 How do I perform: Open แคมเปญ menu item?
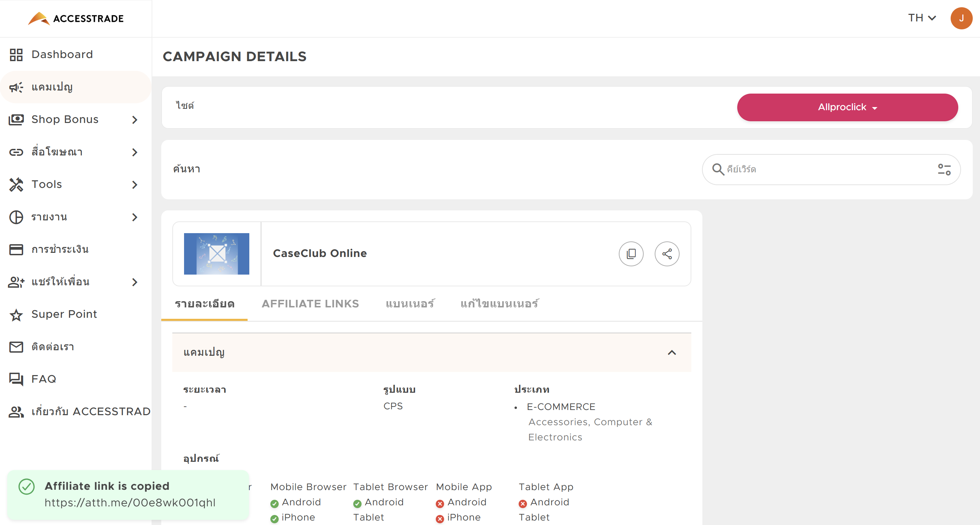(x=76, y=87)
